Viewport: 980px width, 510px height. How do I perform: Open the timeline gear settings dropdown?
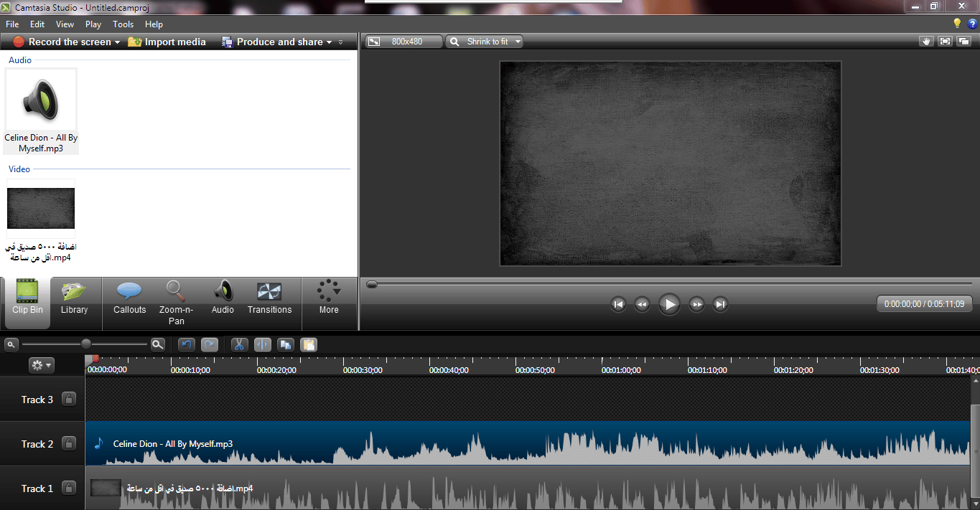coord(41,365)
